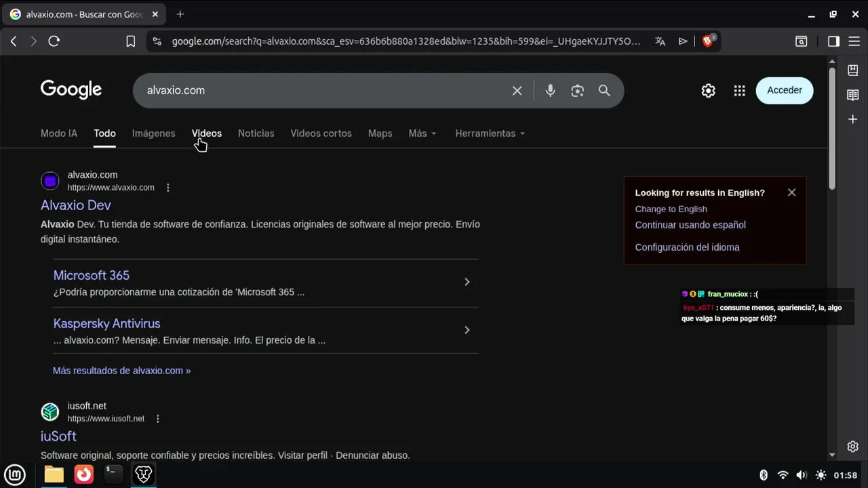Expand the Herramientas dropdown
This screenshot has width=868, height=488.
[x=490, y=134]
